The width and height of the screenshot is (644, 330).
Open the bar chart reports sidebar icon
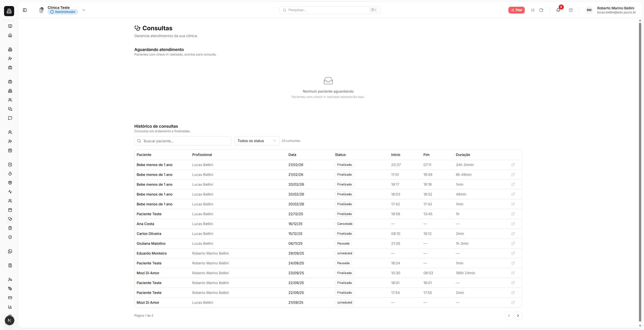(x=10, y=307)
